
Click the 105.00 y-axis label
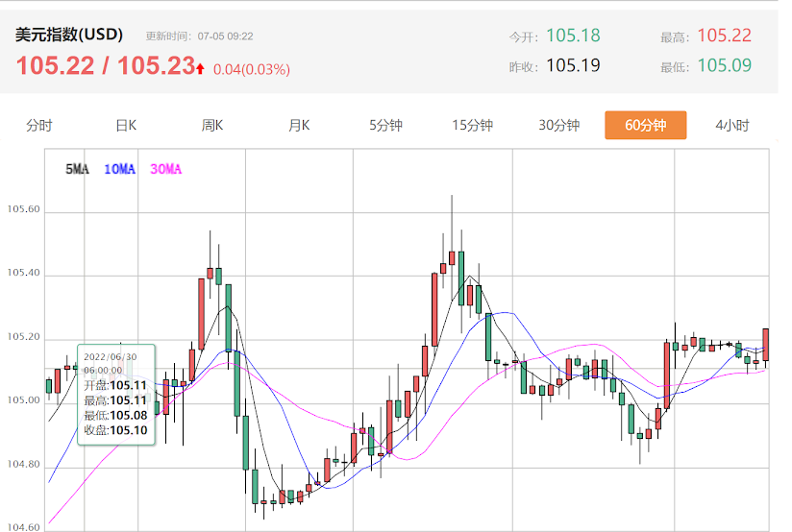click(x=23, y=400)
